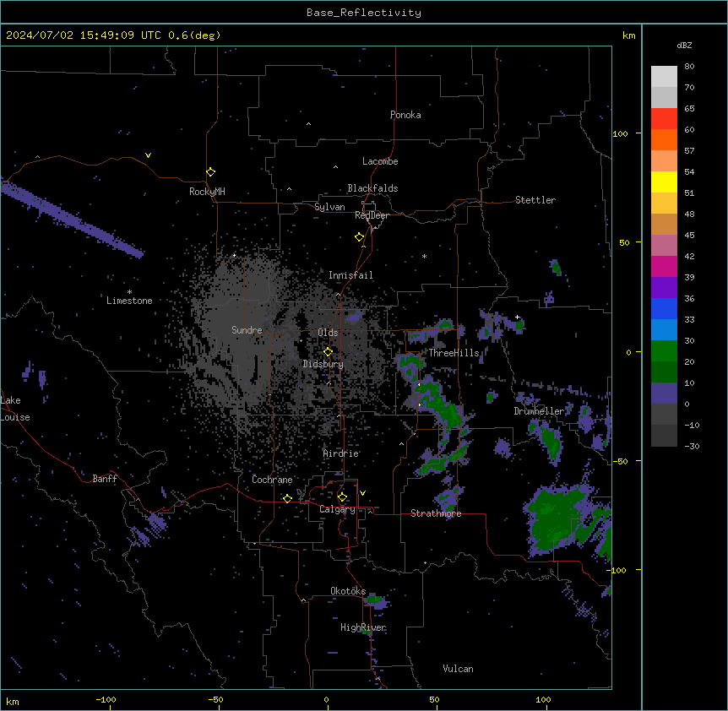The width and height of the screenshot is (728, 711).
Task: Select the yellow diamond marker above Calgary label
Action: point(342,497)
